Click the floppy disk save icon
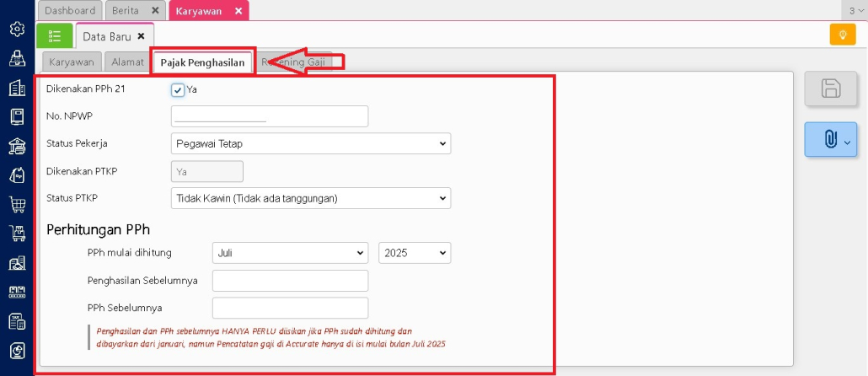 [x=831, y=89]
